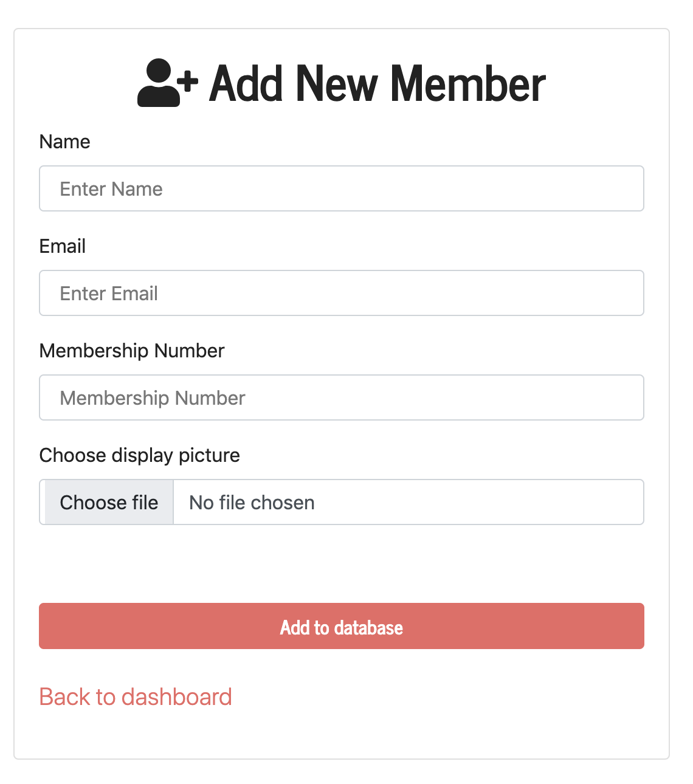This screenshot has width=693, height=784.
Task: Focus the Membership Number input field
Action: tap(342, 397)
